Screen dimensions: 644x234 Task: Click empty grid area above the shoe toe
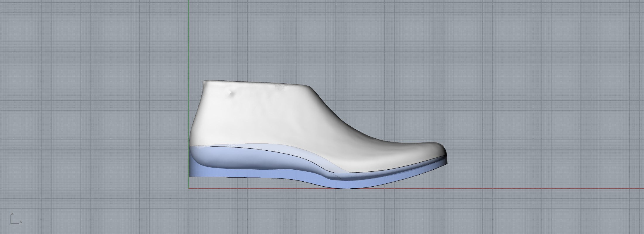click(x=439, y=88)
